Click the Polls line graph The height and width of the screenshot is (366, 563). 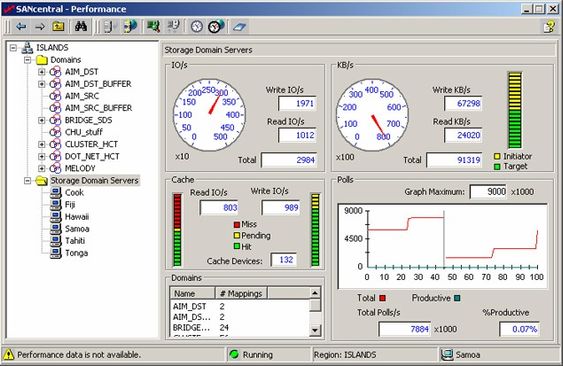(x=443, y=246)
